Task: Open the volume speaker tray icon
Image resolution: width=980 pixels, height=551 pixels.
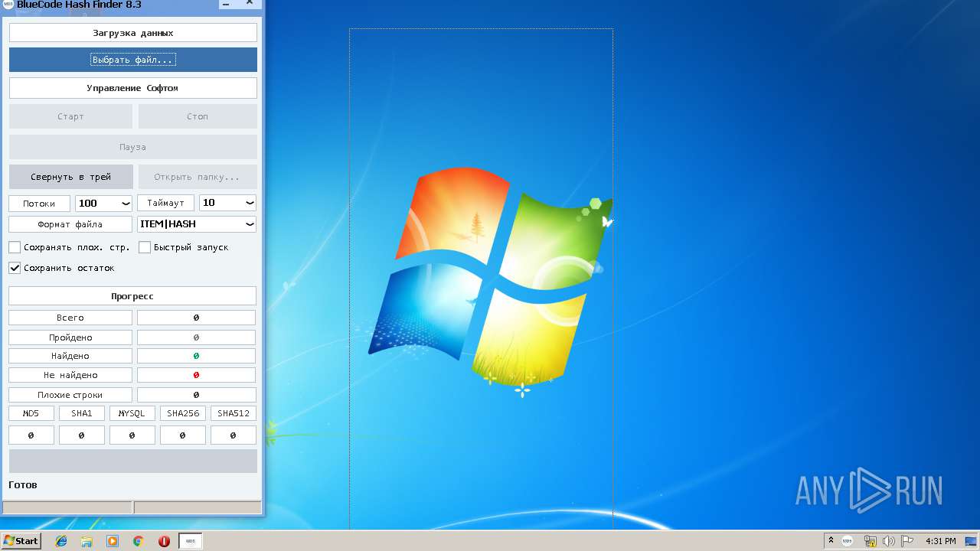Action: [x=889, y=541]
